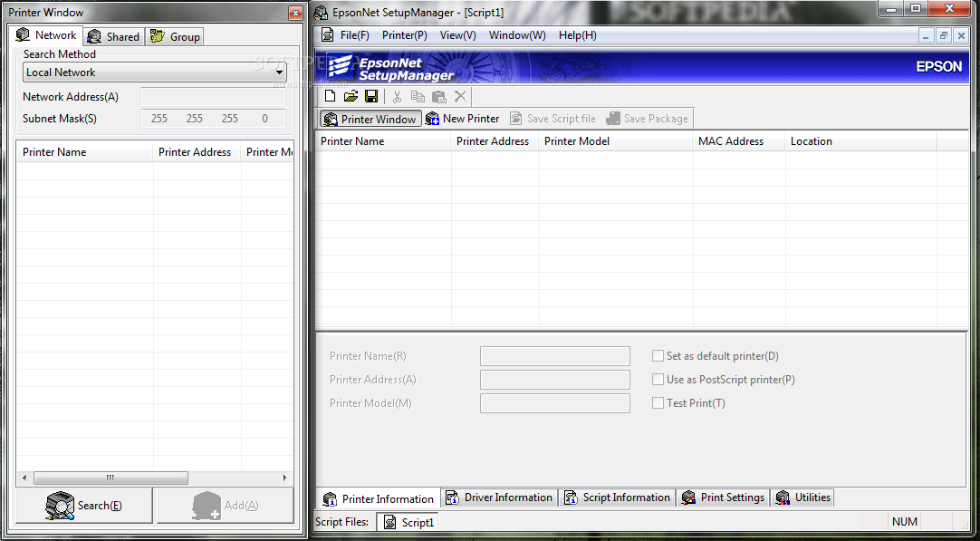Viewport: 980px width, 541px height.
Task: Click the Add(A) button
Action: (225, 506)
